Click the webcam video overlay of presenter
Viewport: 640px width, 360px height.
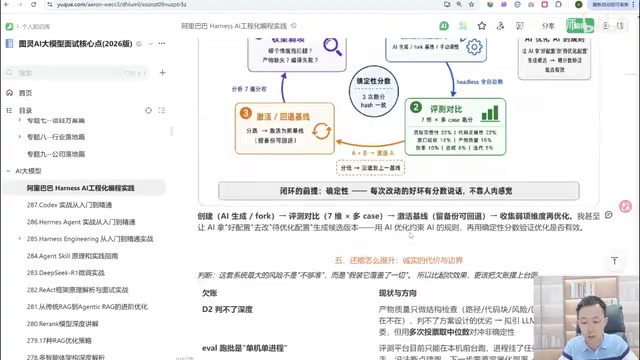tap(587, 318)
